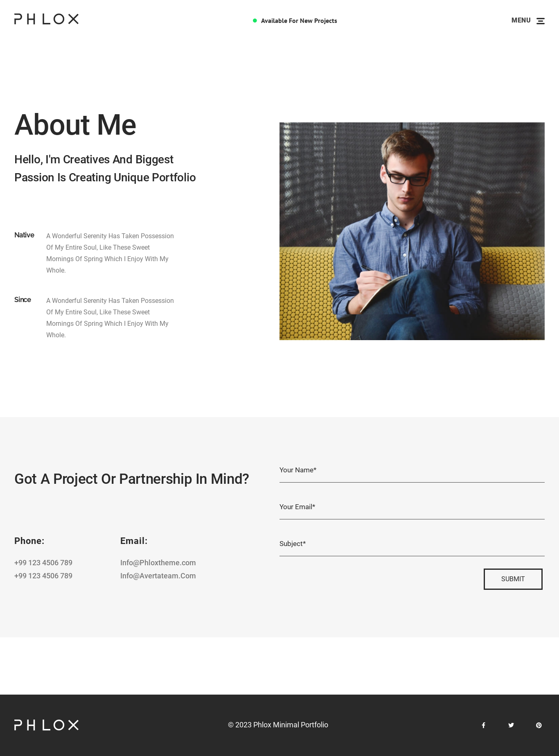Viewport: 559px width, 756px height.
Task: Click the About Me heading
Action: [x=75, y=125]
